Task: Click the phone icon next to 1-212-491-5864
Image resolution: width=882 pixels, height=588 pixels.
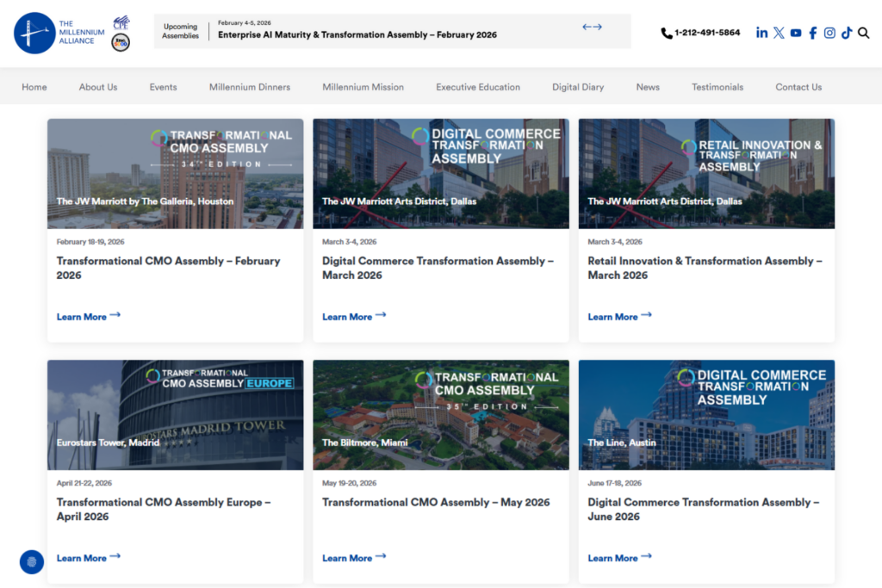Action: point(667,33)
